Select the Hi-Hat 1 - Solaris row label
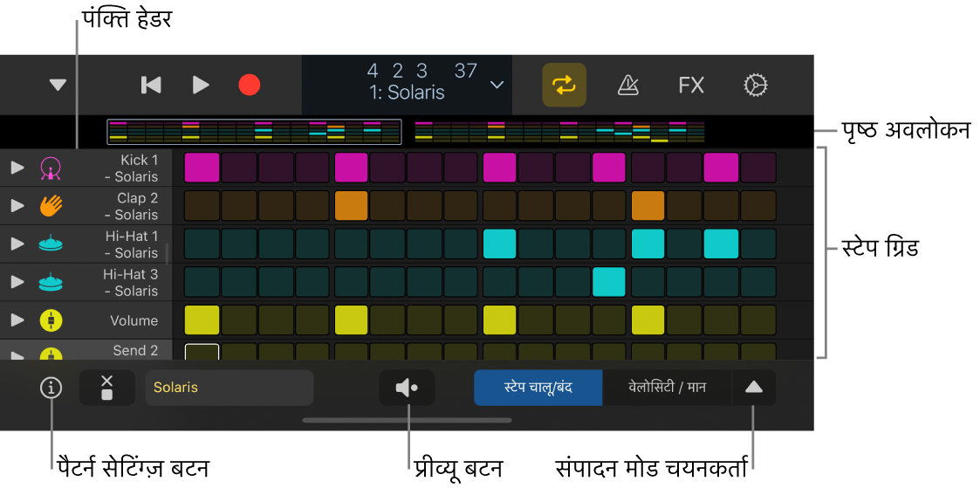This screenshot has height=488, width=980. pyautogui.click(x=131, y=244)
